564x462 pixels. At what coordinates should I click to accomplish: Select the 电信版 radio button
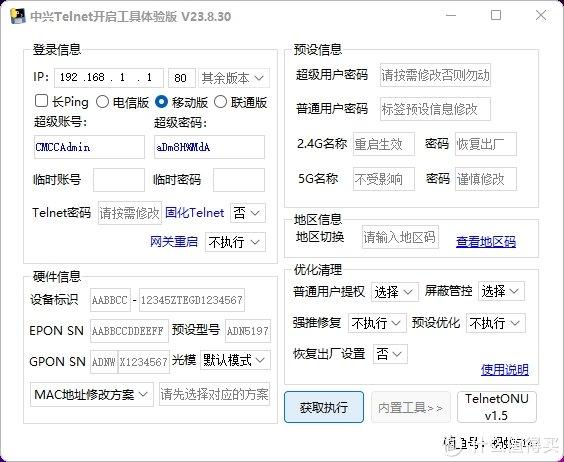click(102, 102)
